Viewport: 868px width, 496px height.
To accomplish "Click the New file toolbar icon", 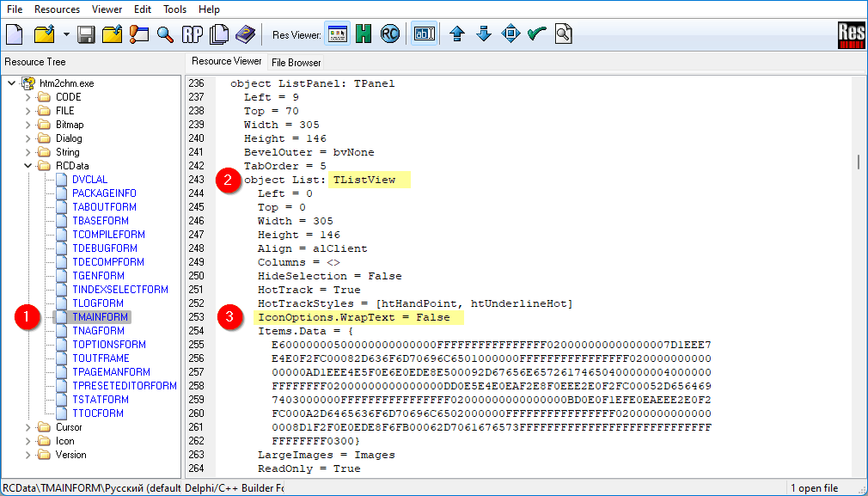I will [x=15, y=34].
